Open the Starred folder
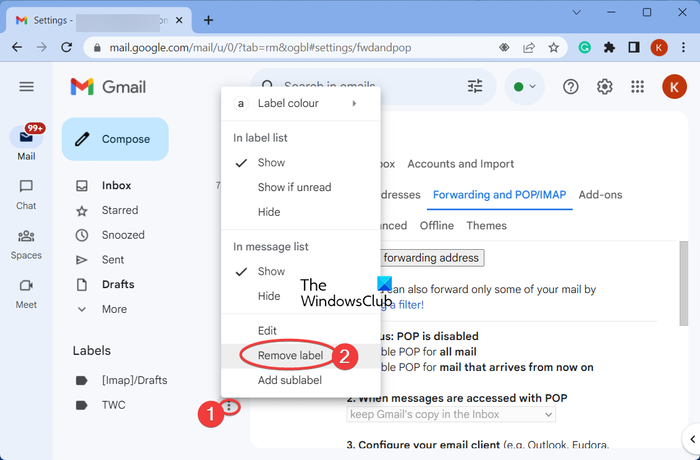 (120, 210)
